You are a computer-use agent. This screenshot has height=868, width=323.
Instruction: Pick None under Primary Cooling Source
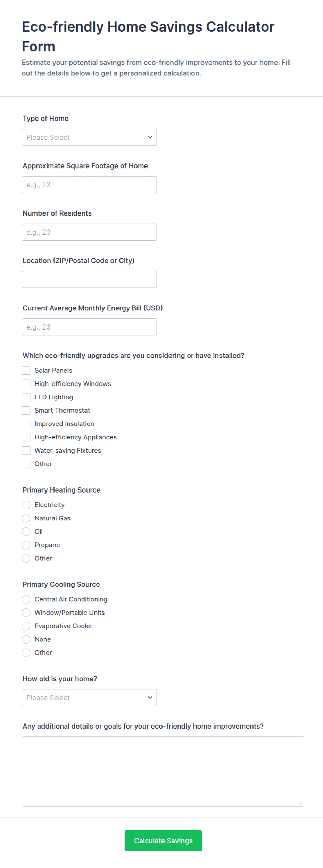tap(26, 639)
